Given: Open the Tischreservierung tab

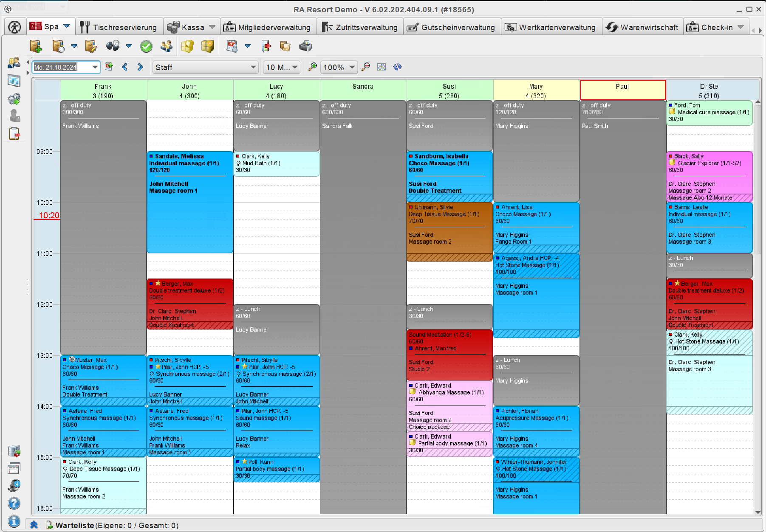Looking at the screenshot, I should click(119, 27).
